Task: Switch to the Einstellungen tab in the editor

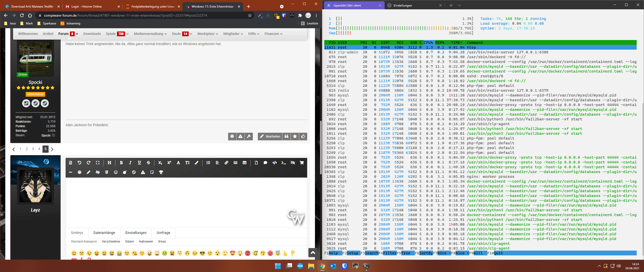Action: 136,233
